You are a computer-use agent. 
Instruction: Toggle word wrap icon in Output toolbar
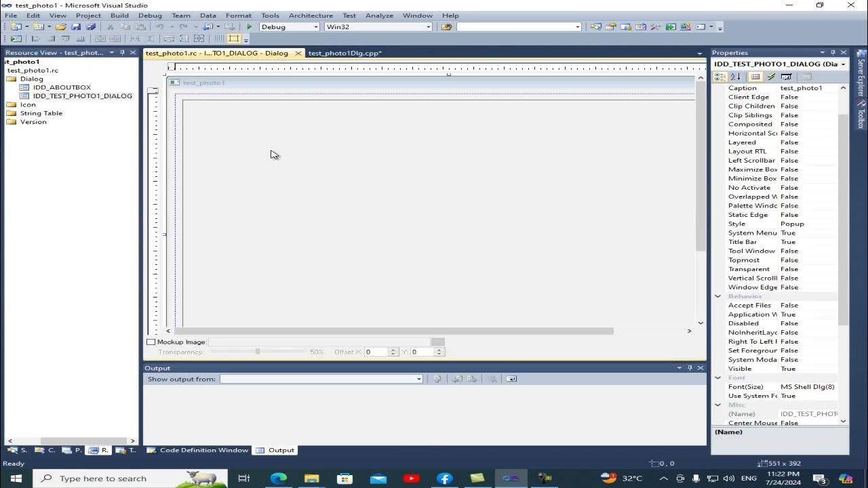(x=511, y=379)
